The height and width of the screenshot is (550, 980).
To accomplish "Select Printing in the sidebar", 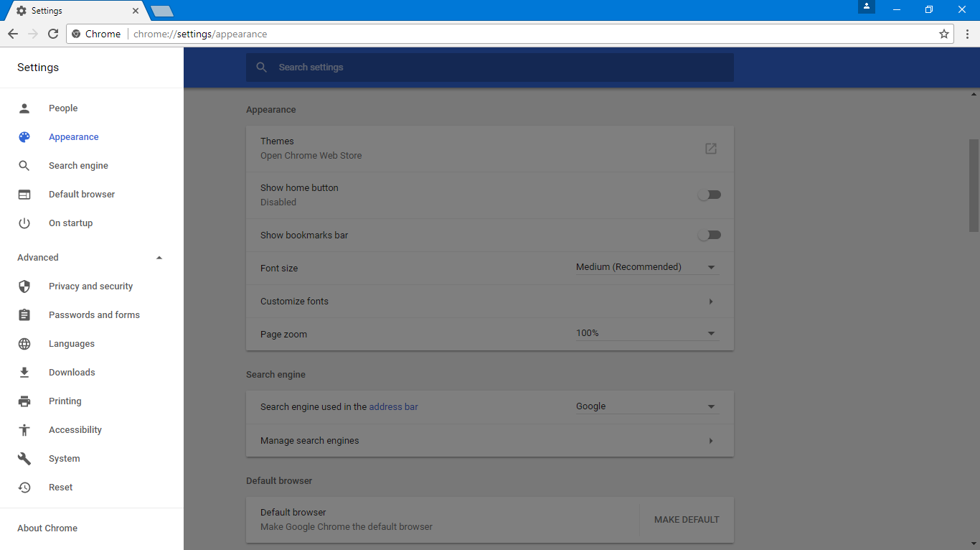I will point(65,401).
